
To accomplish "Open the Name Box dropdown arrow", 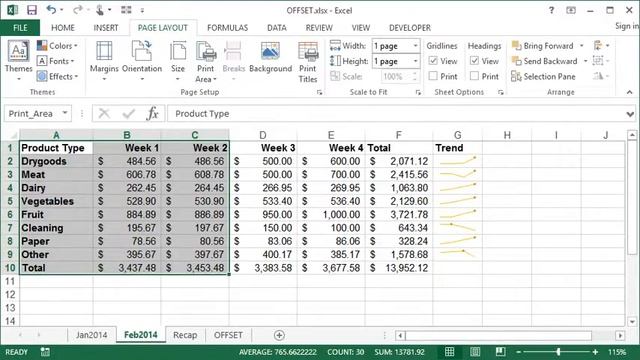I will [65, 113].
